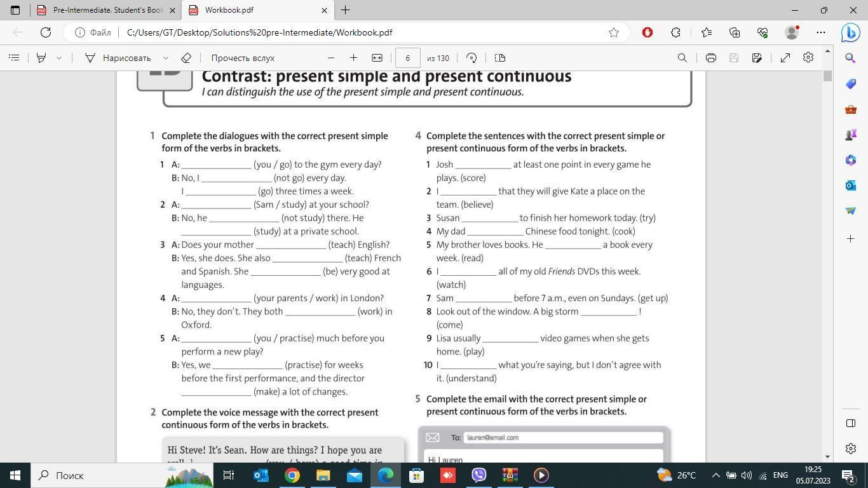Refresh the current page
This screenshot has width=868, height=488.
point(46,32)
